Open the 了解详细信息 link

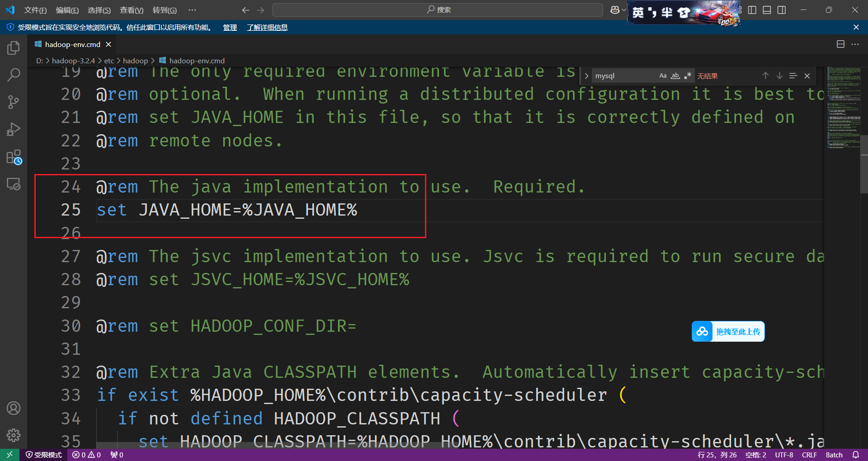point(267,27)
